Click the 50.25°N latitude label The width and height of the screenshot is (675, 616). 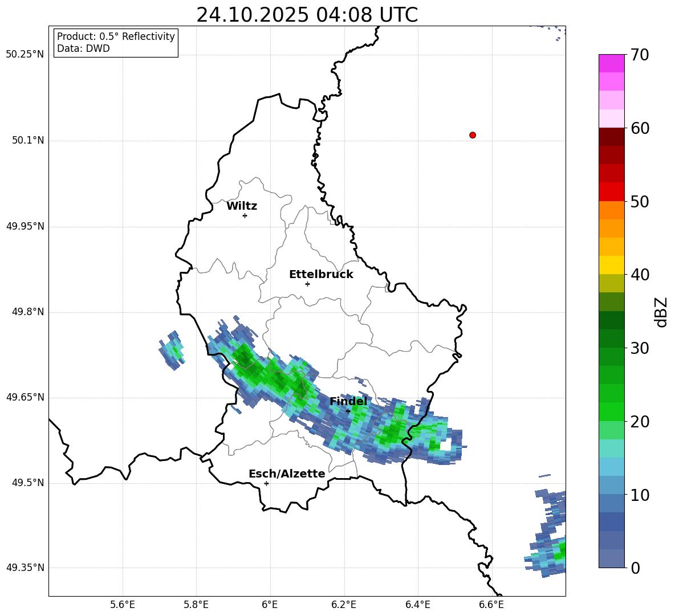point(25,55)
